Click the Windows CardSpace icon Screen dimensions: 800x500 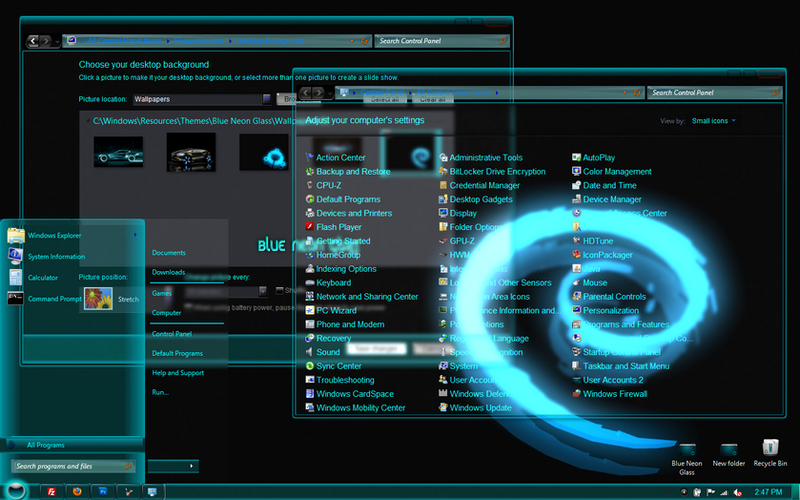[309, 393]
